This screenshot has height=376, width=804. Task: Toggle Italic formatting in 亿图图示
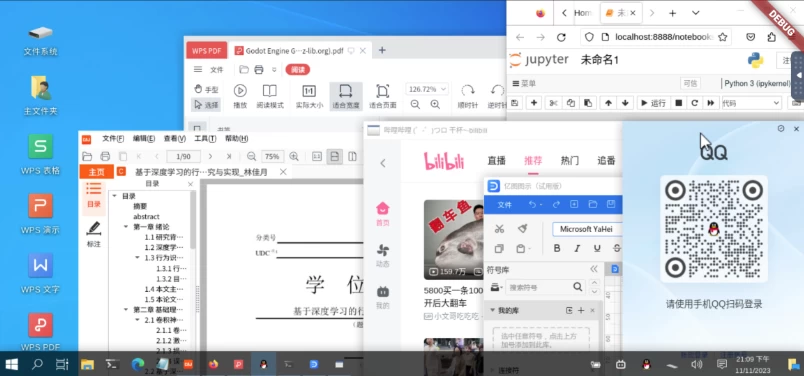pyautogui.click(x=577, y=249)
